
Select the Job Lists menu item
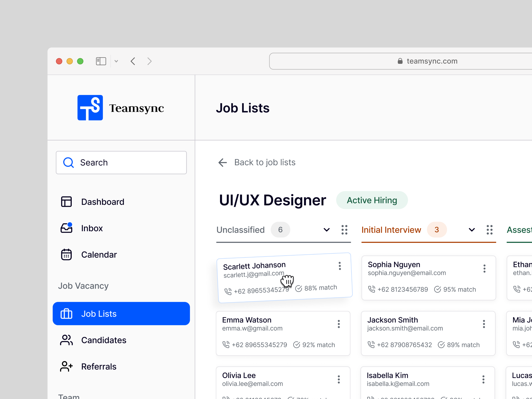[x=121, y=314]
